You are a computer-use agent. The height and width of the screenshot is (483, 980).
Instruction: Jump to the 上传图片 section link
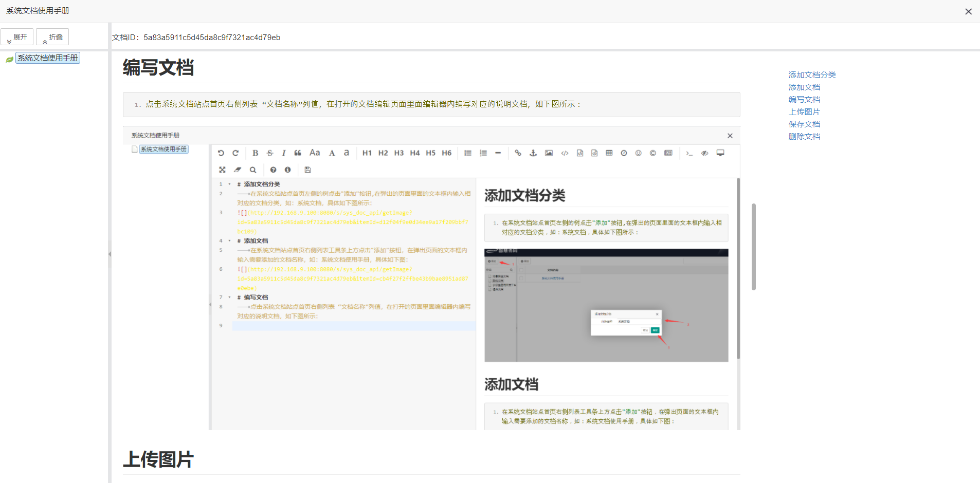pyautogui.click(x=804, y=112)
